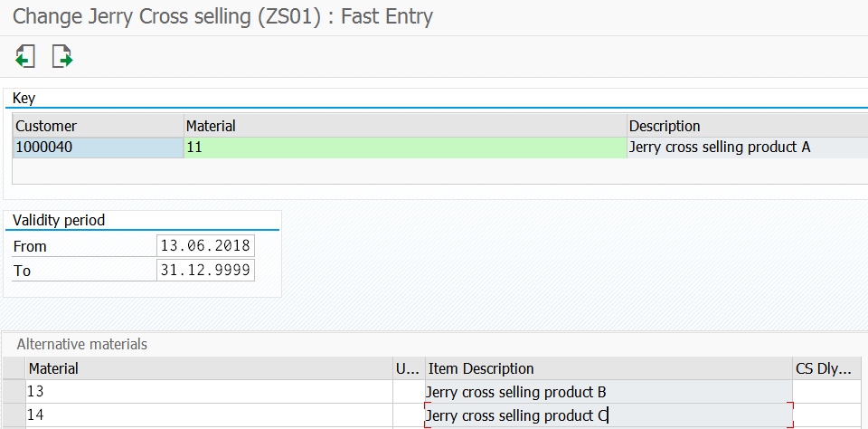The image size is (868, 429).
Task: Click the next condition record icon
Action: click(x=62, y=56)
